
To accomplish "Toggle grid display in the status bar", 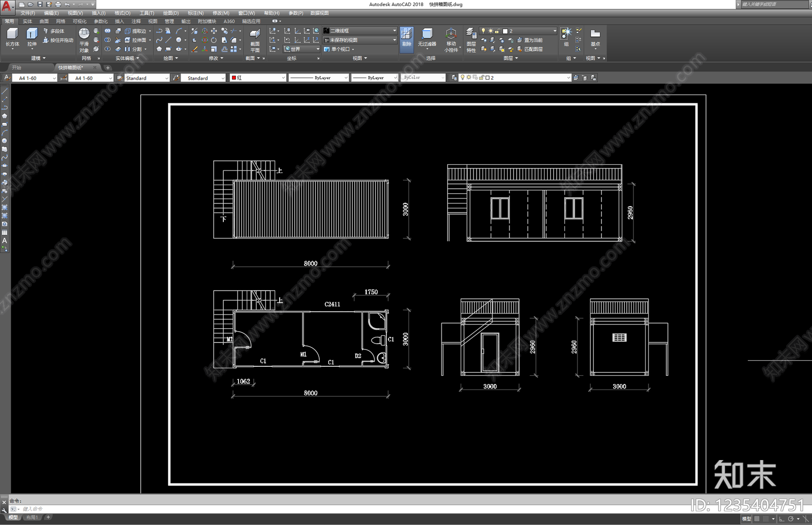I will click(757, 519).
